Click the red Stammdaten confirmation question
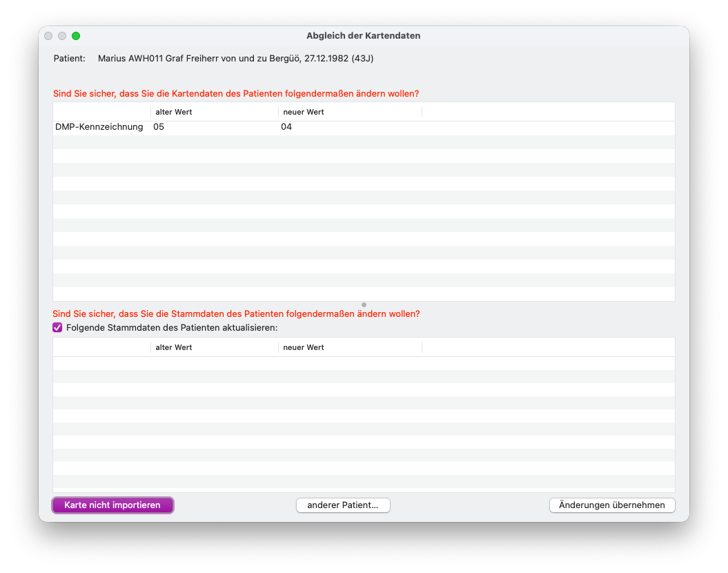 pyautogui.click(x=236, y=314)
